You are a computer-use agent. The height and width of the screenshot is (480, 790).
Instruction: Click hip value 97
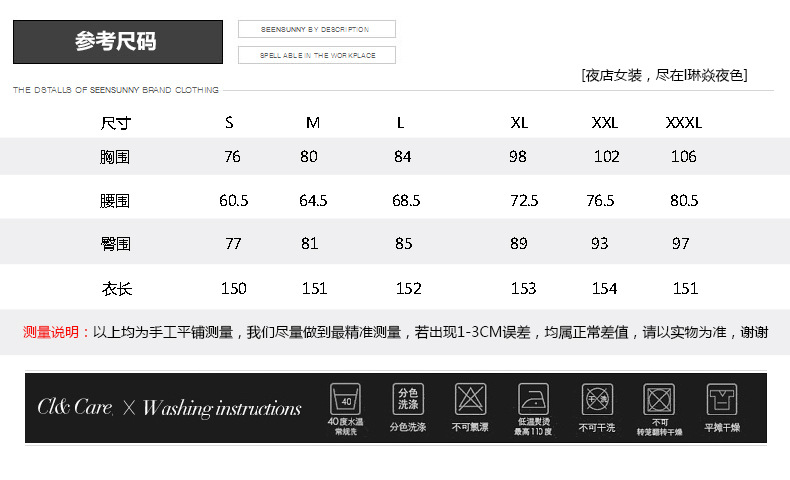tap(681, 244)
